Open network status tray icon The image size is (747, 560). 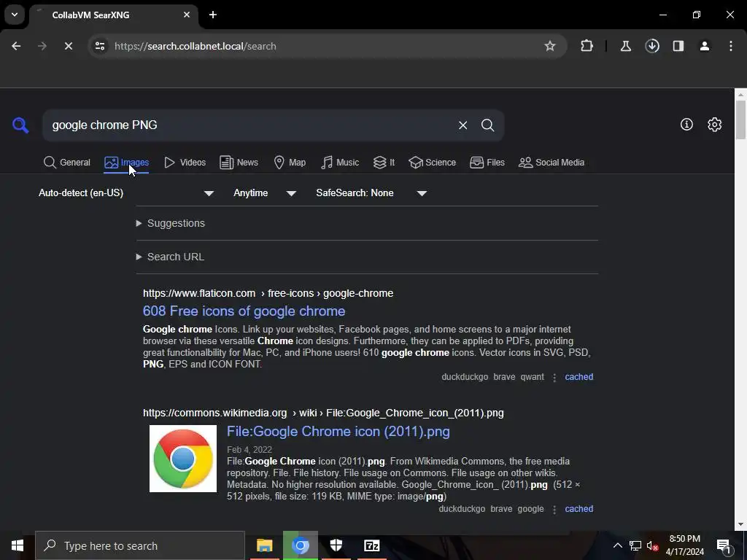[x=635, y=545]
